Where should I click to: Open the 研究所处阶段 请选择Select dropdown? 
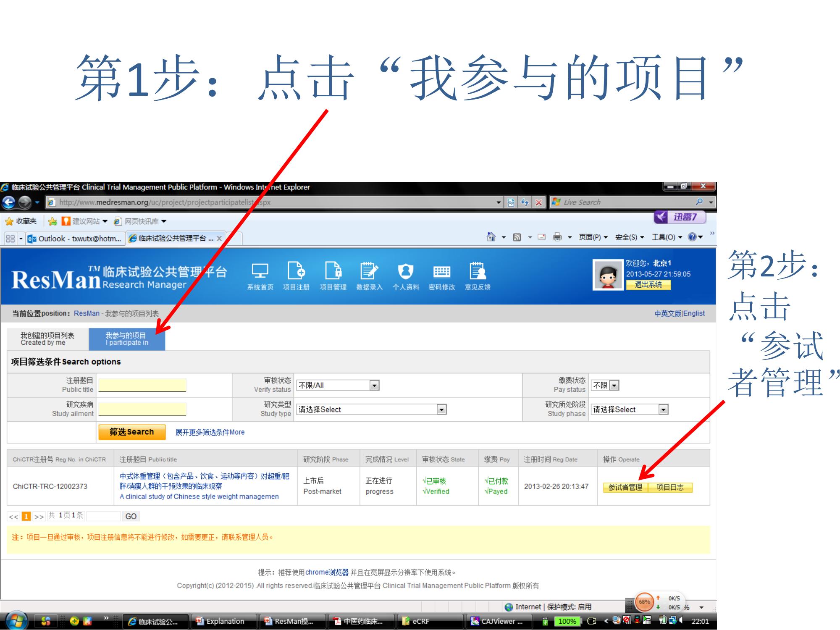coord(630,409)
